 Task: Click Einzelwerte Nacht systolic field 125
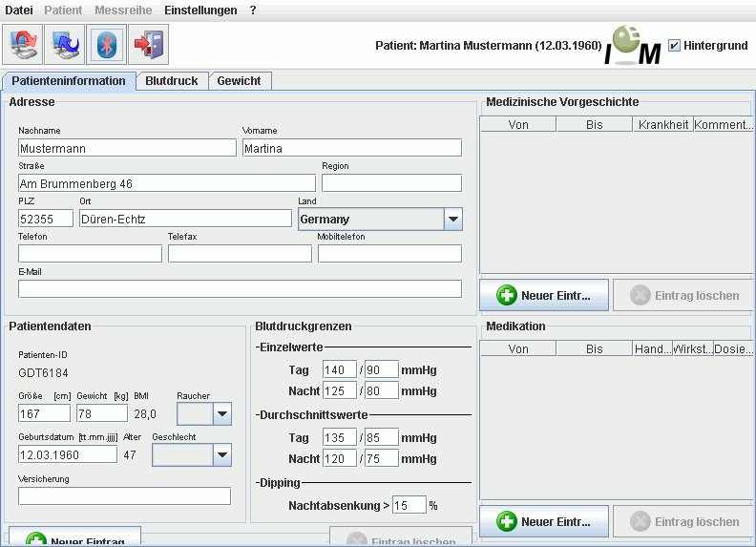click(340, 390)
